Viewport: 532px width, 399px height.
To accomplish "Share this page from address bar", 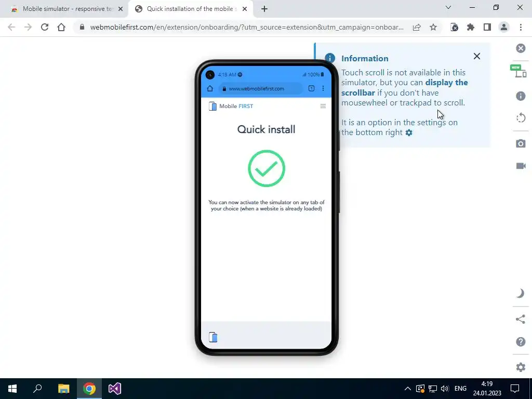I will pos(417,27).
